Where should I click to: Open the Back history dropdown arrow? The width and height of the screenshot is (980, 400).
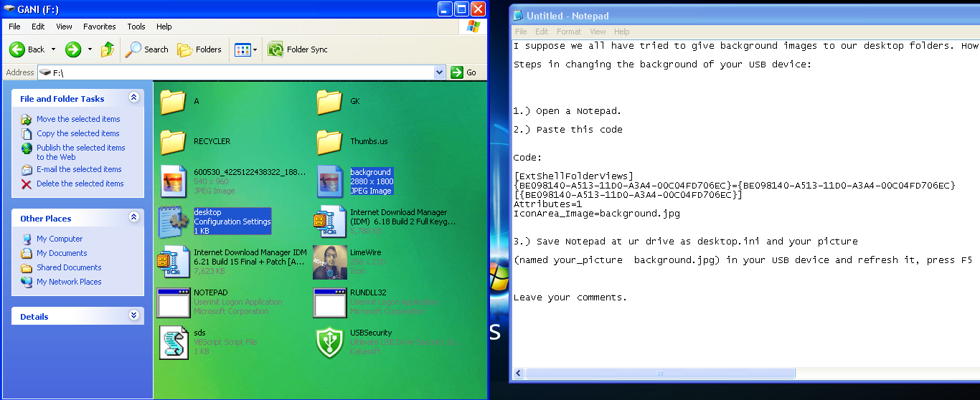(52, 49)
